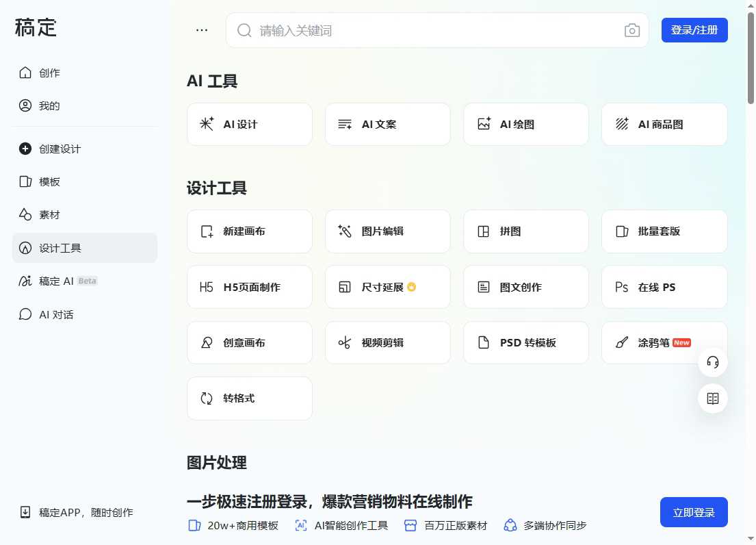Image resolution: width=756 pixels, height=545 pixels.
Task: Open 在线 PS
Action: pyautogui.click(x=664, y=287)
